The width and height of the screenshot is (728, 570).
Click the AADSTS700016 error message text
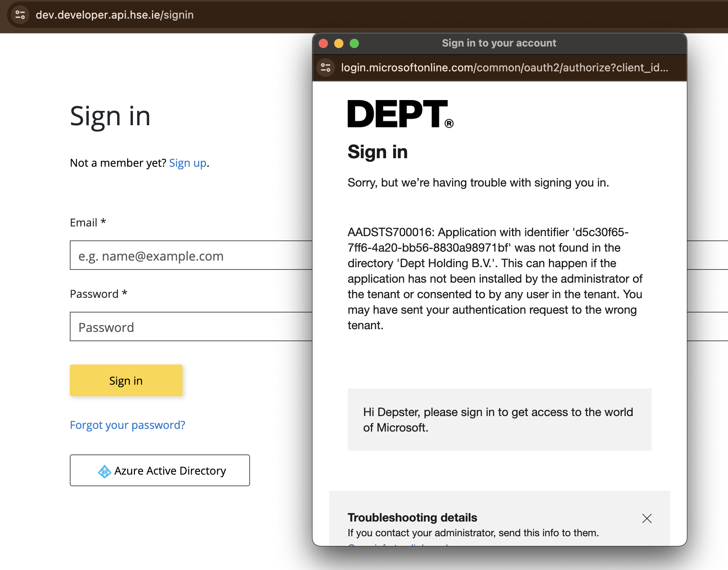pyautogui.click(x=495, y=279)
